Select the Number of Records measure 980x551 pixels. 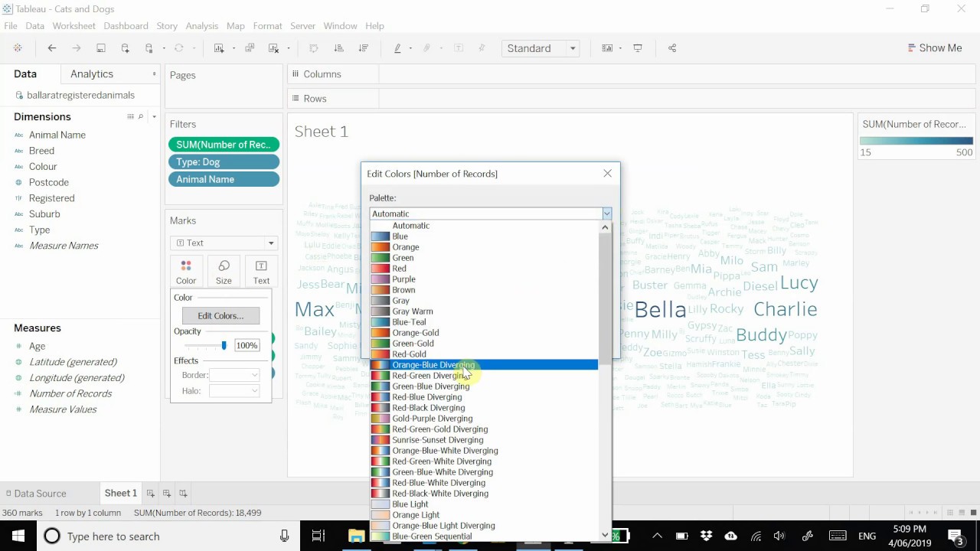tap(70, 393)
